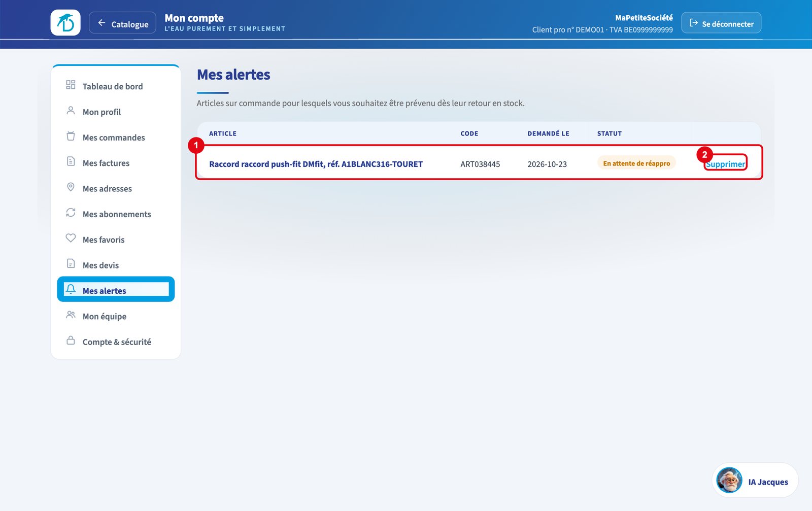Click the Mon équipe people icon
This screenshot has height=511, width=812.
pos(71,315)
